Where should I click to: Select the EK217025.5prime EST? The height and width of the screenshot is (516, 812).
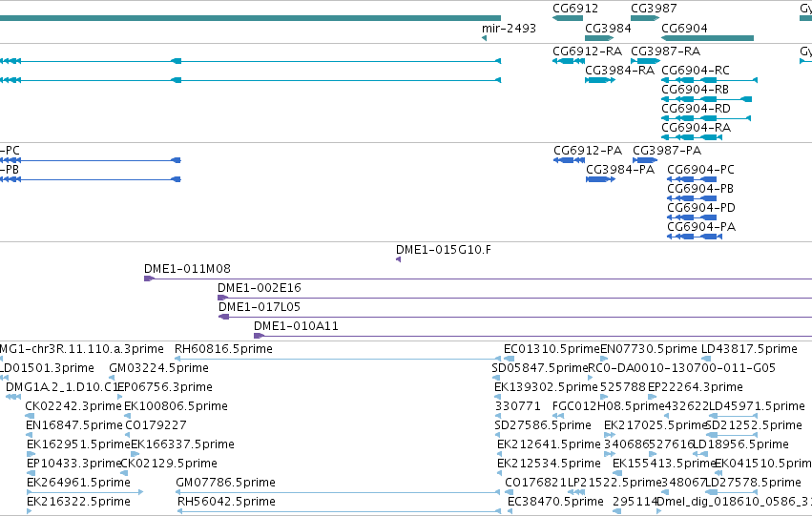pos(656,426)
